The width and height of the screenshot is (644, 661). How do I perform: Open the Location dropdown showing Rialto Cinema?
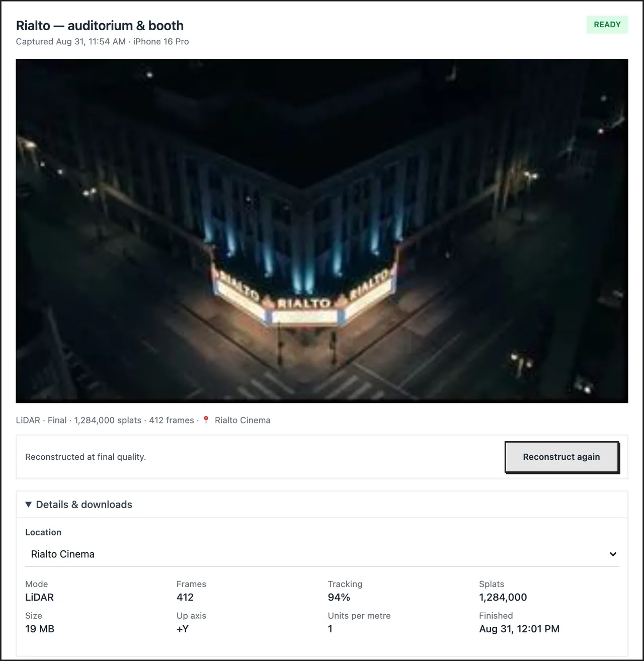[x=322, y=554]
